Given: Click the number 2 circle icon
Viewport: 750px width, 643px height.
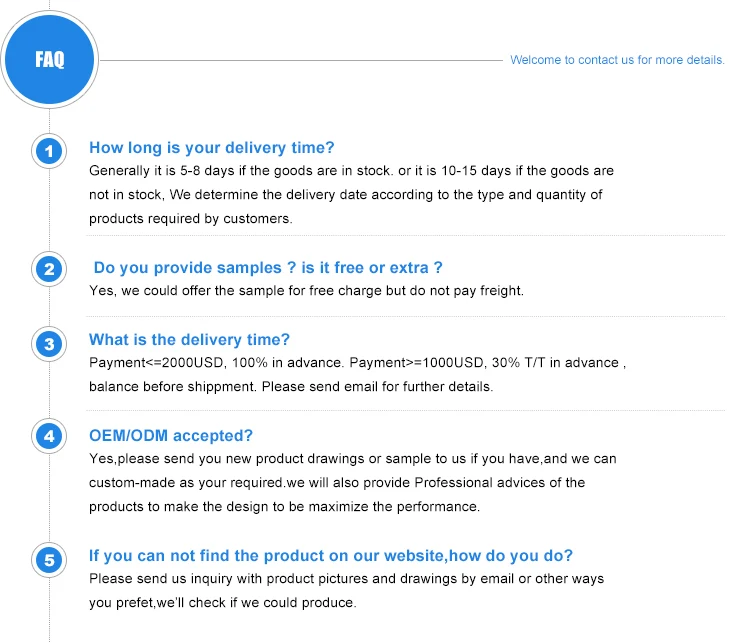Looking at the screenshot, I should (x=49, y=269).
